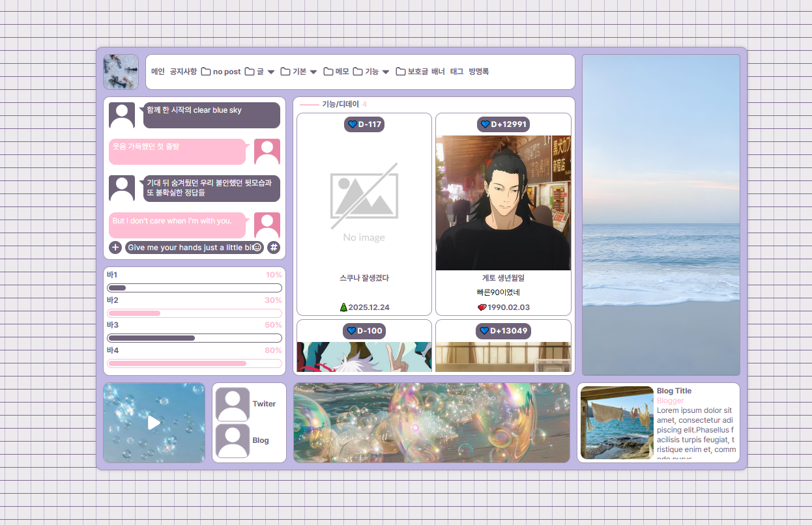Click the folder icon next to 보호글

coord(401,72)
